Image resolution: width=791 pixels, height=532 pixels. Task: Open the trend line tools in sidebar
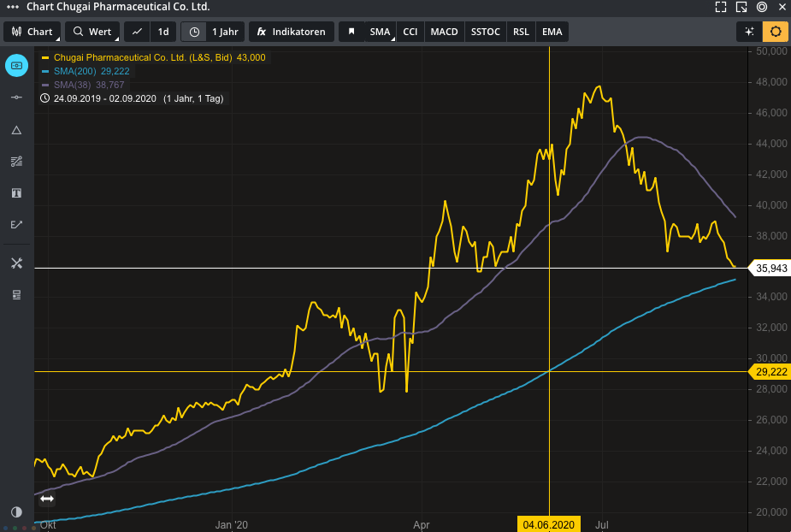[16, 162]
